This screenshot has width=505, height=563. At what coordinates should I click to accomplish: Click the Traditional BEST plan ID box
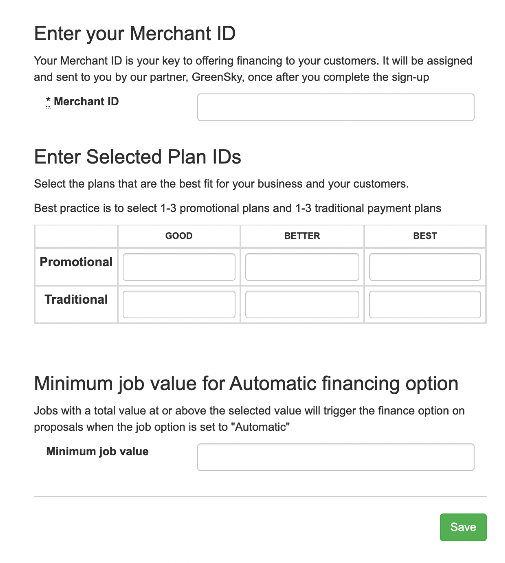(425, 304)
